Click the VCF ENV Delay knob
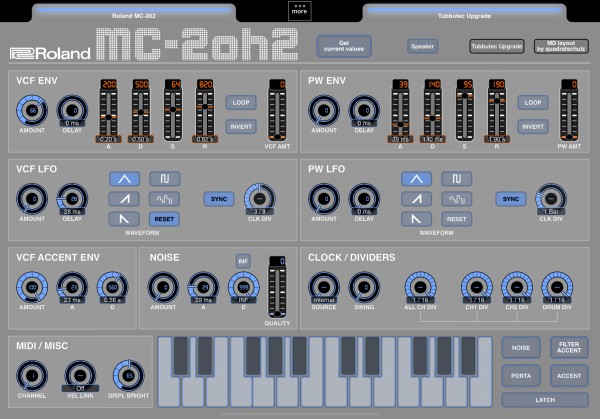This screenshot has width=600, height=419. [x=72, y=111]
